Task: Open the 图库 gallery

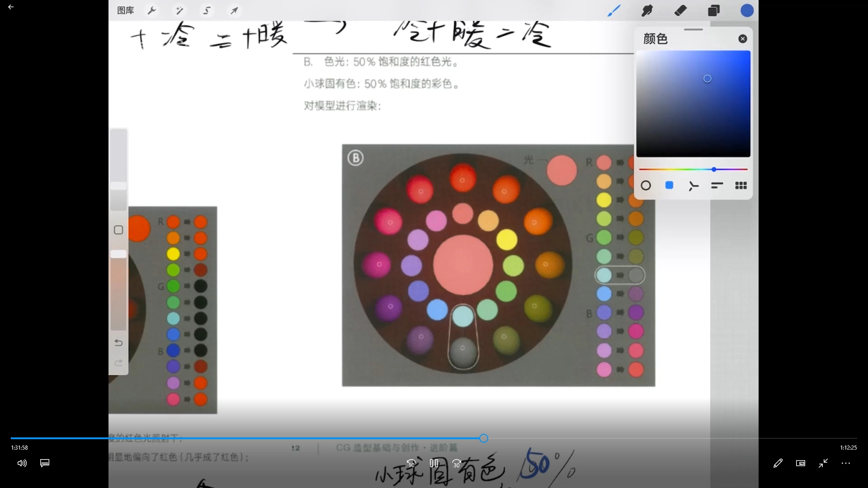Action: click(x=125, y=10)
